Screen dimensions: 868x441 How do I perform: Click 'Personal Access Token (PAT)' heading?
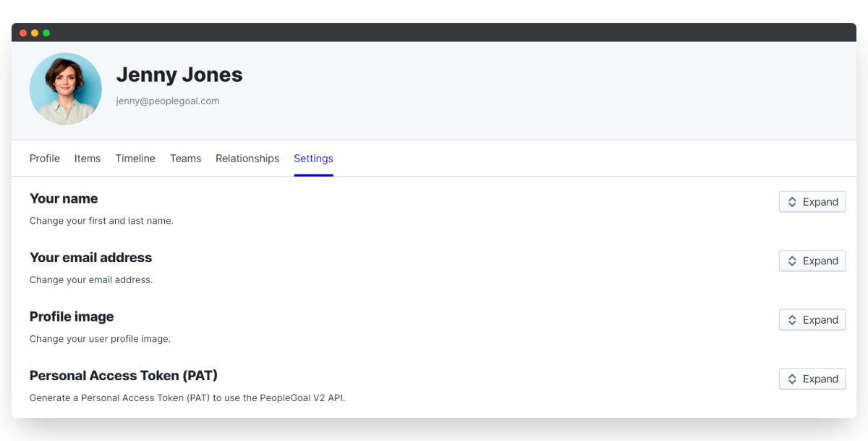click(124, 376)
